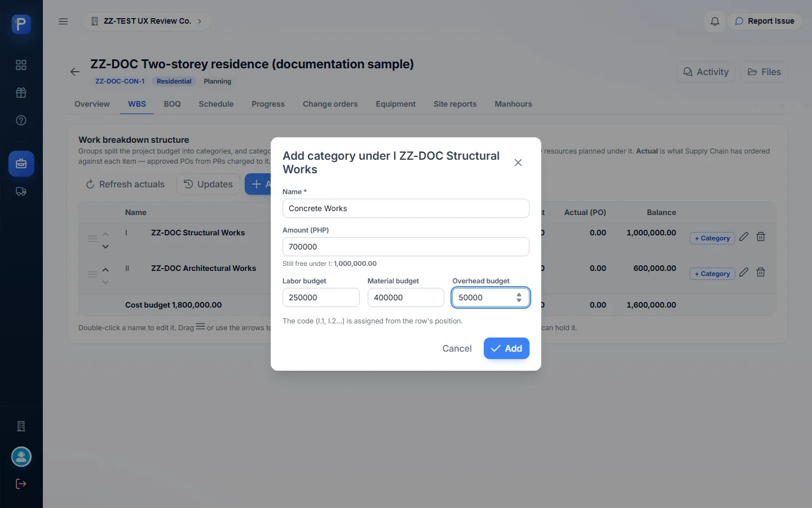Open the hamburger menu icon

click(x=63, y=21)
